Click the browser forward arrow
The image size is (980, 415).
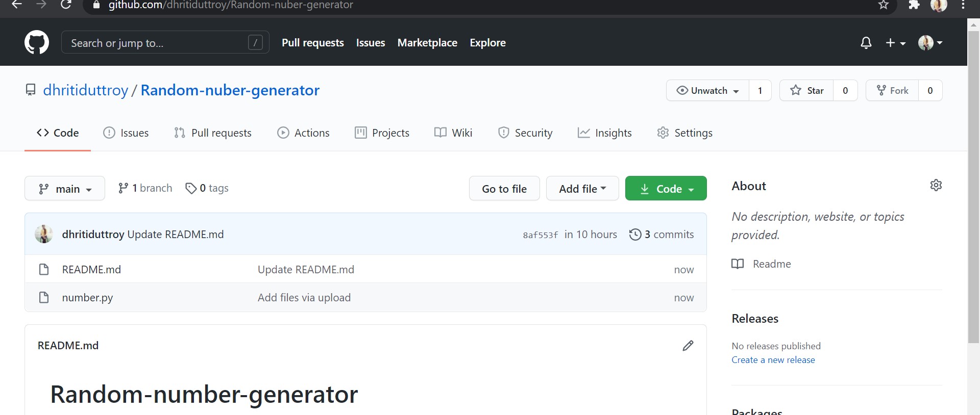pyautogui.click(x=41, y=5)
